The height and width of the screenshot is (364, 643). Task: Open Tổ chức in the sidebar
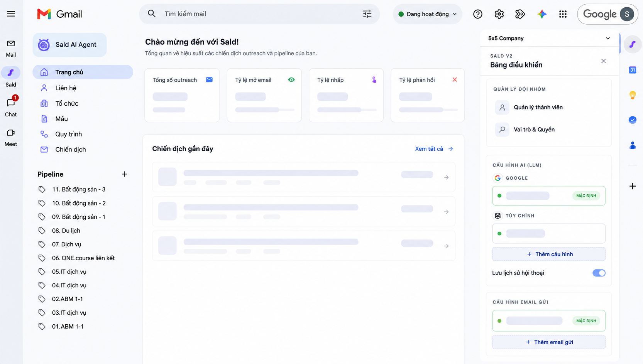tap(83, 103)
